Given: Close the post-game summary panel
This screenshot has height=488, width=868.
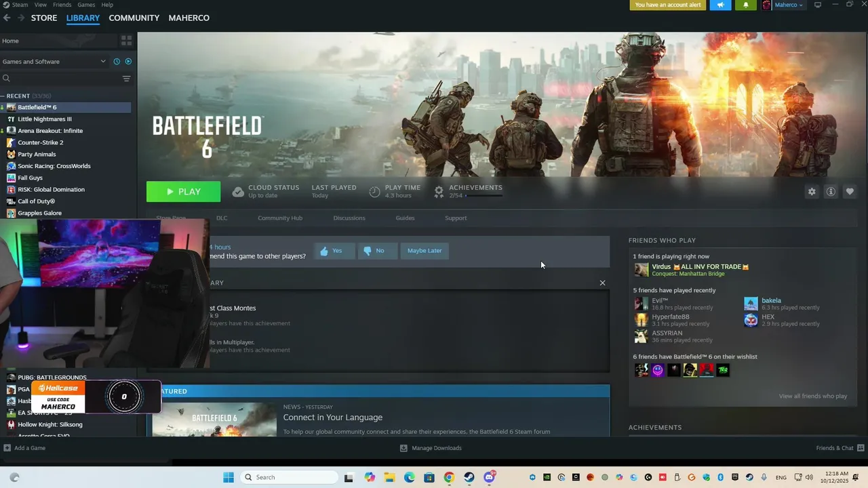Looking at the screenshot, I should 602,283.
